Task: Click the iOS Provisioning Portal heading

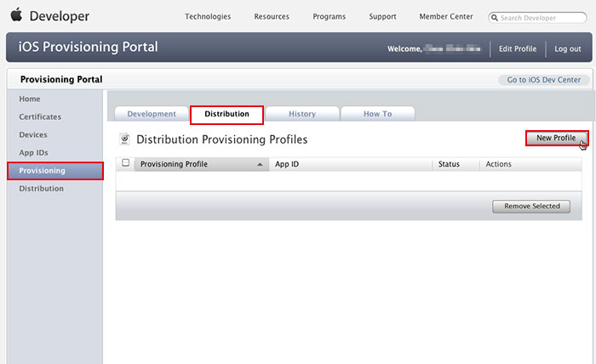Action: pos(89,47)
